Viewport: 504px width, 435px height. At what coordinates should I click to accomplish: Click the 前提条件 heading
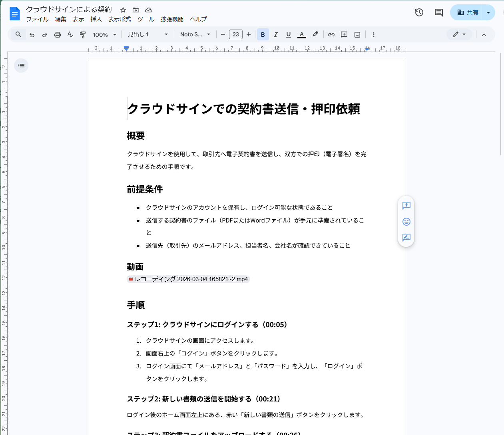[x=145, y=189]
